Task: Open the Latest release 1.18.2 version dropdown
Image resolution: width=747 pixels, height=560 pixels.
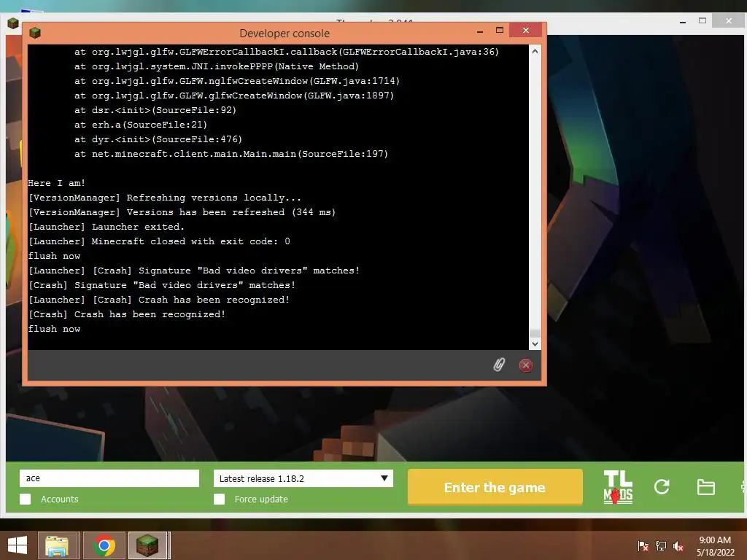Action: [303, 478]
